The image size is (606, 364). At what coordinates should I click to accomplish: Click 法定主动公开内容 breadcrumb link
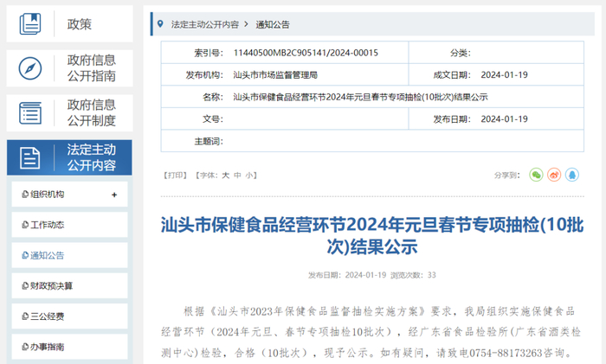tap(205, 24)
